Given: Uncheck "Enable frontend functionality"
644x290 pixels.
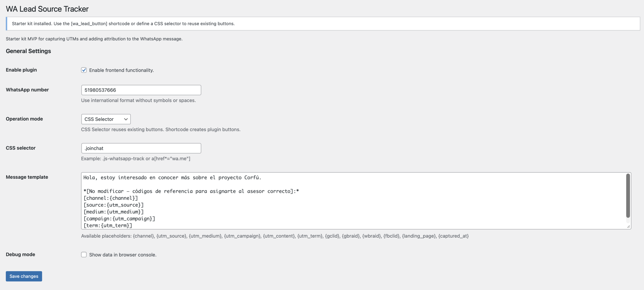Looking at the screenshot, I should pos(84,70).
